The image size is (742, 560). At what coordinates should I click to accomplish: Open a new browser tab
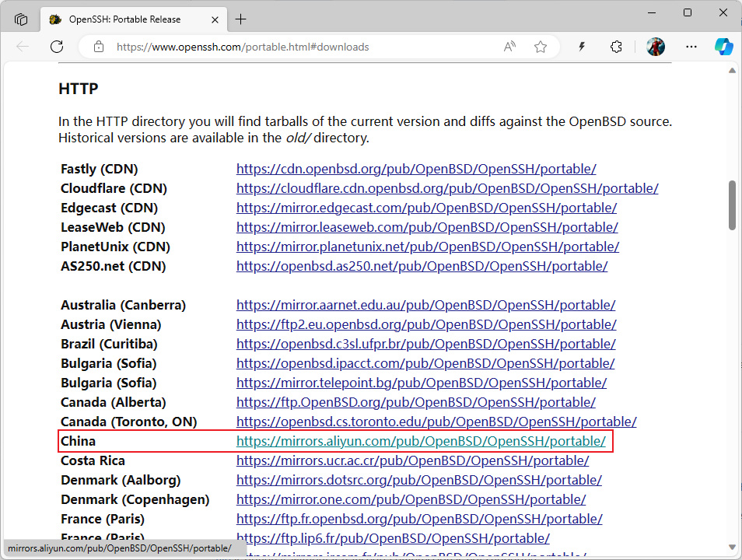(241, 19)
